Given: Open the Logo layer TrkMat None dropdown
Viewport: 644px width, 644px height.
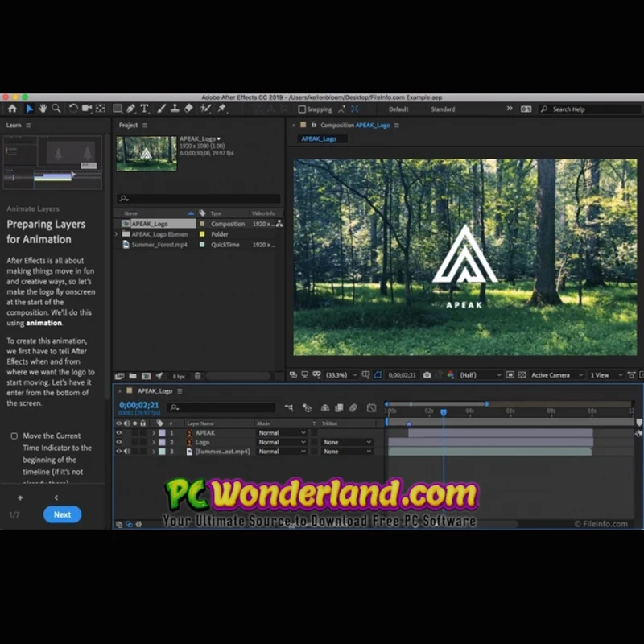Looking at the screenshot, I should pyautogui.click(x=347, y=442).
